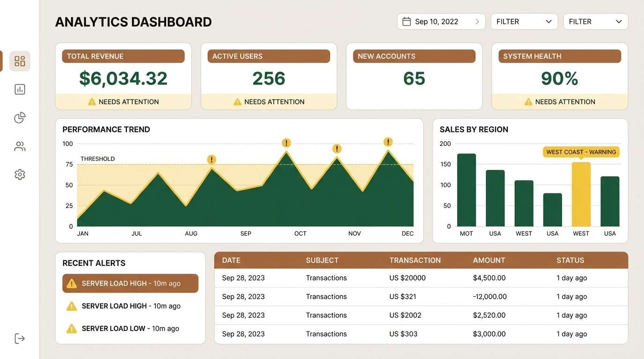Click the DATE column header in the table
This screenshot has width=644, height=359.
click(x=232, y=260)
